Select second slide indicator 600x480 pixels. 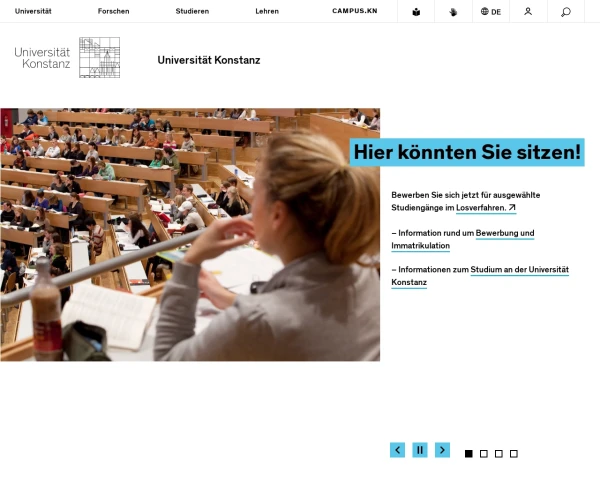point(484,454)
